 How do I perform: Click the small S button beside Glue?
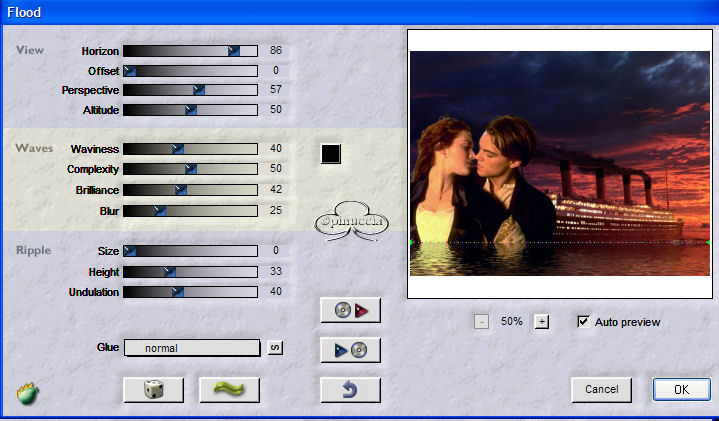click(275, 348)
